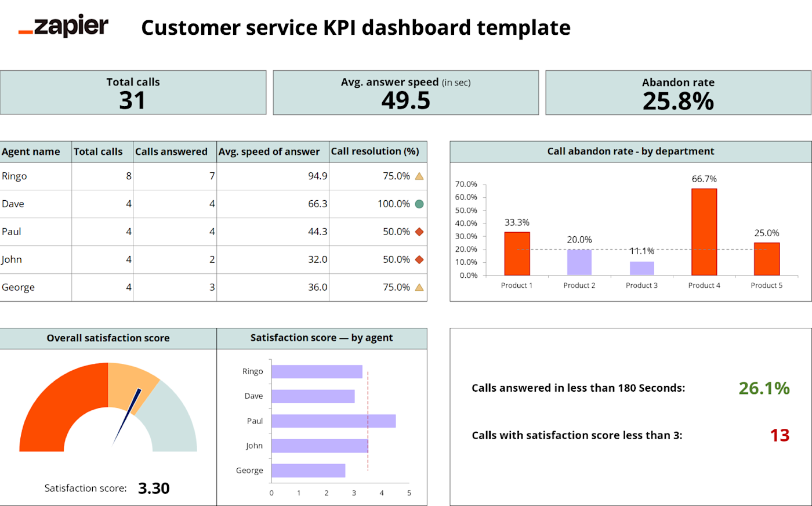Click the dashboard title text

coord(356,27)
